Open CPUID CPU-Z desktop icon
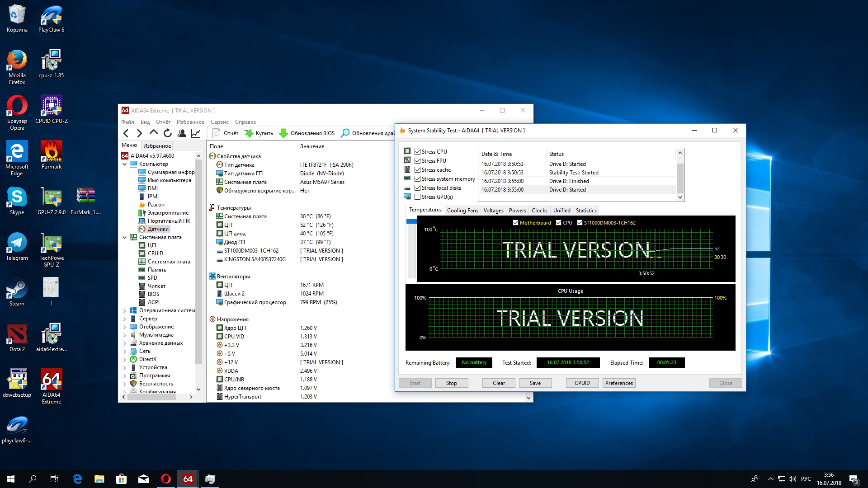The image size is (868, 488). tap(51, 109)
